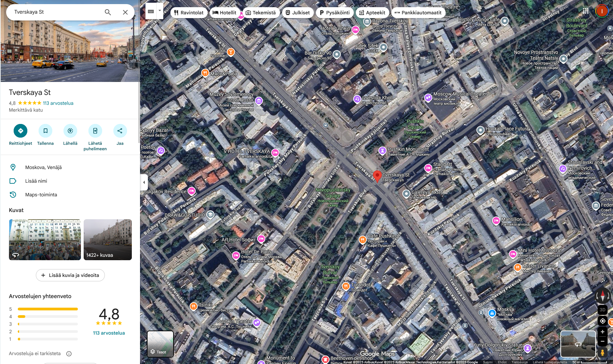Select Moscow Musical Theater marker
613x364 pixels.
428,98
